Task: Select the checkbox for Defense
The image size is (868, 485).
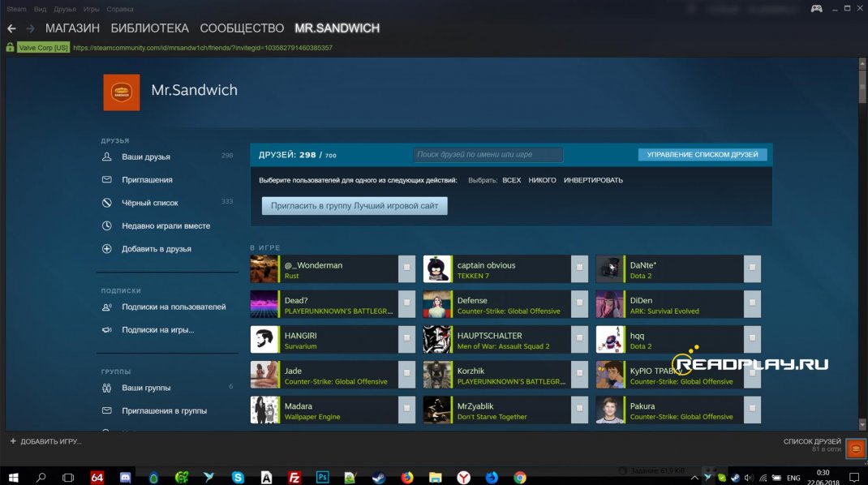Action: tap(579, 303)
